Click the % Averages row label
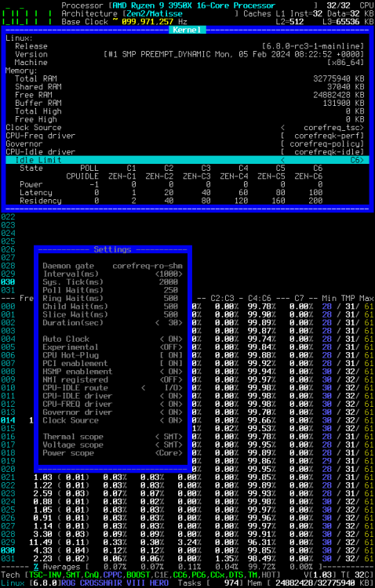This screenshot has height=588, width=375. coord(56,567)
